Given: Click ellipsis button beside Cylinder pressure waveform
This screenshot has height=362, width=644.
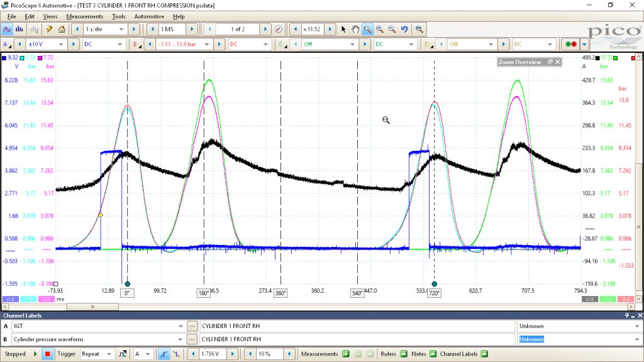Looking at the screenshot, I should coord(192,339).
